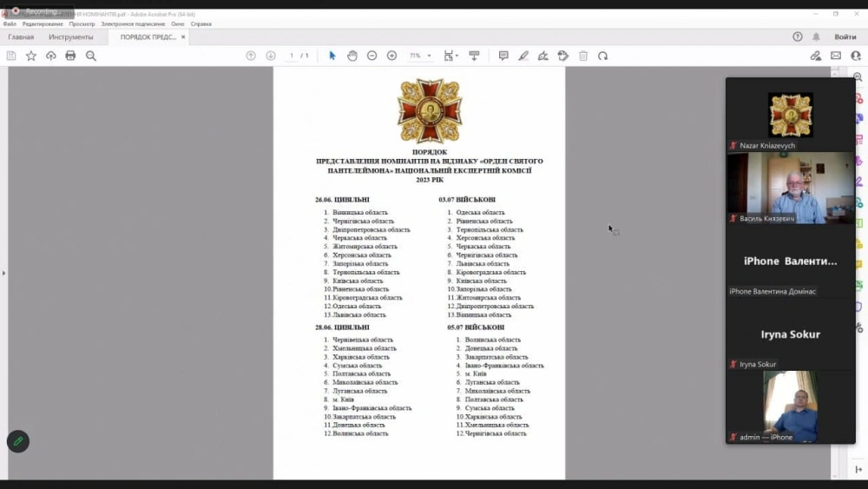Add a comment note
The width and height of the screenshot is (868, 489).
[503, 56]
